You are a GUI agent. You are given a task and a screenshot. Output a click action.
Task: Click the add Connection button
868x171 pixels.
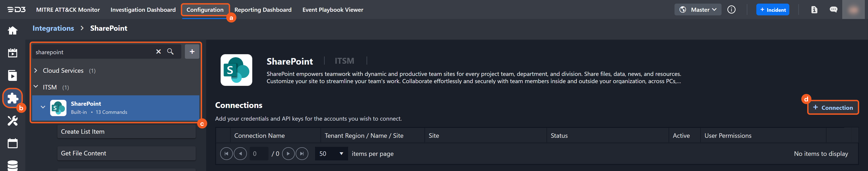click(833, 108)
